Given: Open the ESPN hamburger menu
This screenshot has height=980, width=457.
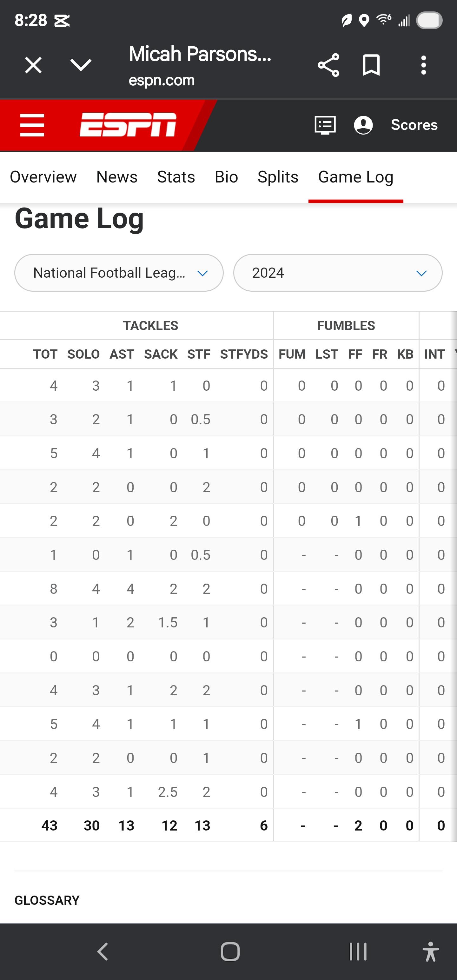Looking at the screenshot, I should [x=32, y=125].
